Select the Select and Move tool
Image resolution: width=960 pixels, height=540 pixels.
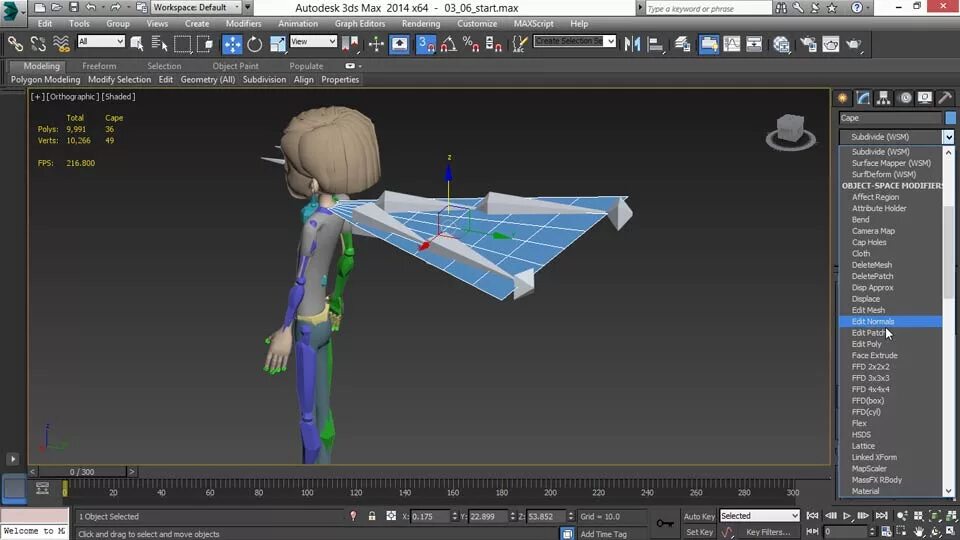click(232, 44)
